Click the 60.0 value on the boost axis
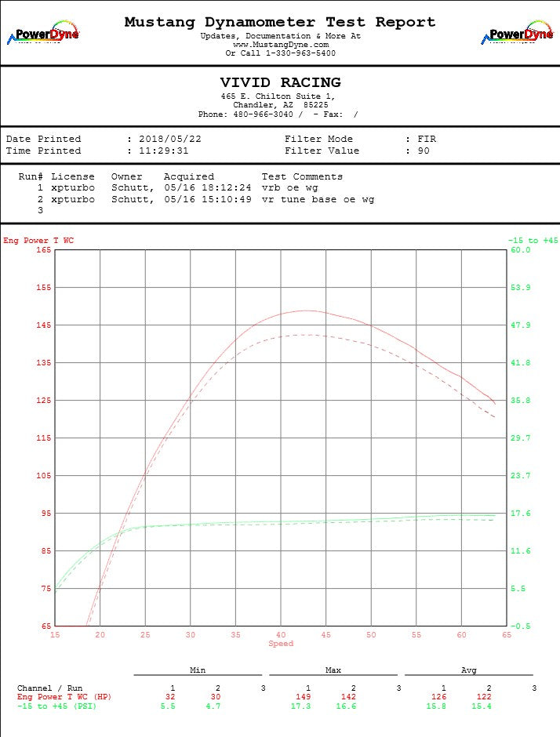The height and width of the screenshot is (737, 560). pos(520,250)
